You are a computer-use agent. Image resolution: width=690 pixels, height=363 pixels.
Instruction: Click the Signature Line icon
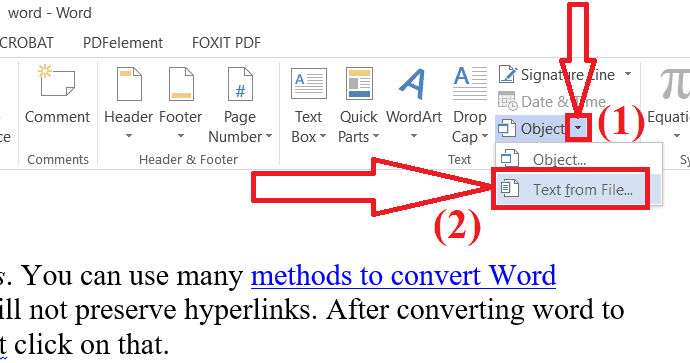click(508, 74)
